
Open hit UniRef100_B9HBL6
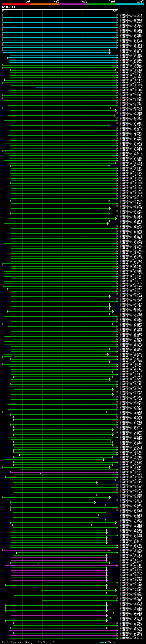(131, 20)
